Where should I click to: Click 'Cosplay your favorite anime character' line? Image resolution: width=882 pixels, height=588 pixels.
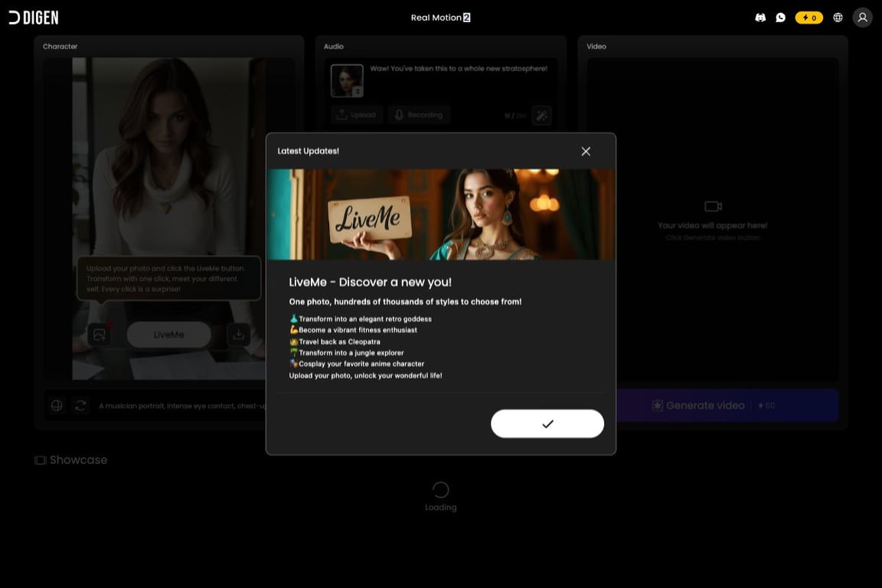(x=357, y=364)
